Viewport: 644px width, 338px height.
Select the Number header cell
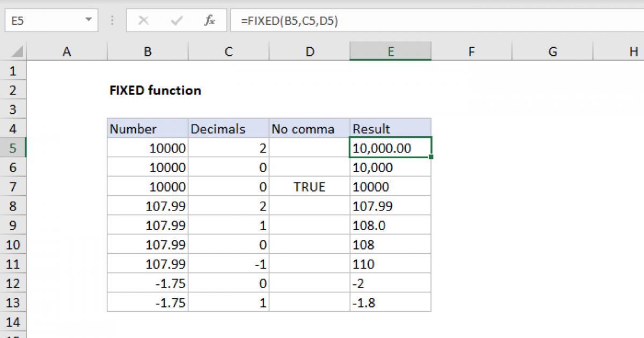pyautogui.click(x=148, y=129)
